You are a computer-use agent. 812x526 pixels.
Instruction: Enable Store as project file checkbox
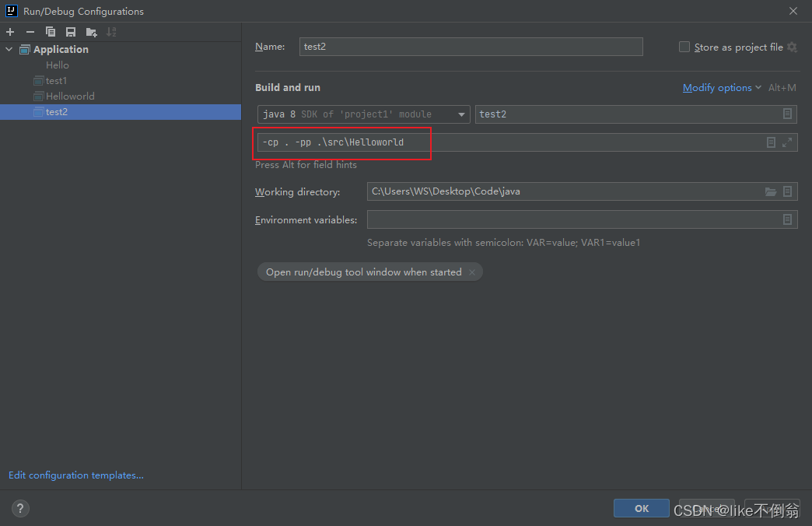coord(684,47)
